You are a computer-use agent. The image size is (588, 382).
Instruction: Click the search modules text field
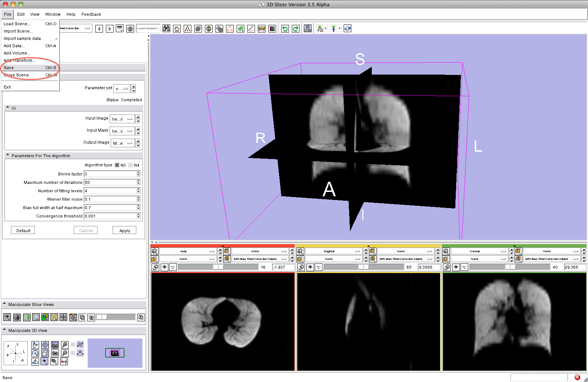148,29
